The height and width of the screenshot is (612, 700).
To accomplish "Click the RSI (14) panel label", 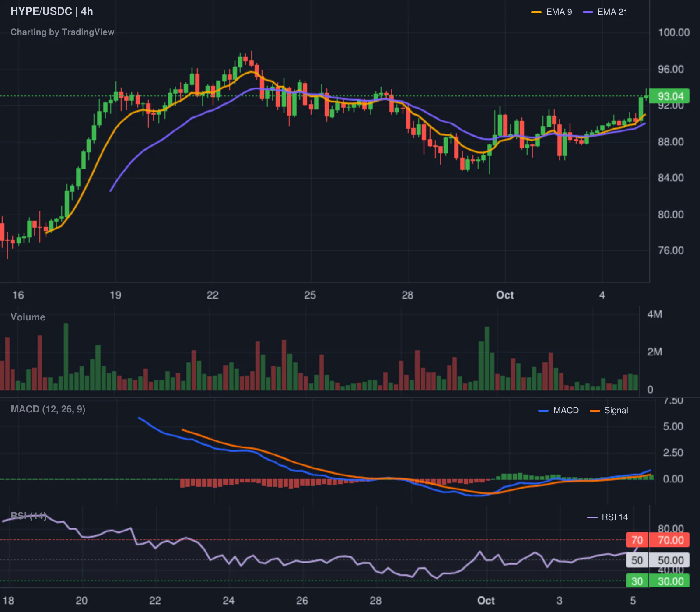I will [x=28, y=516].
